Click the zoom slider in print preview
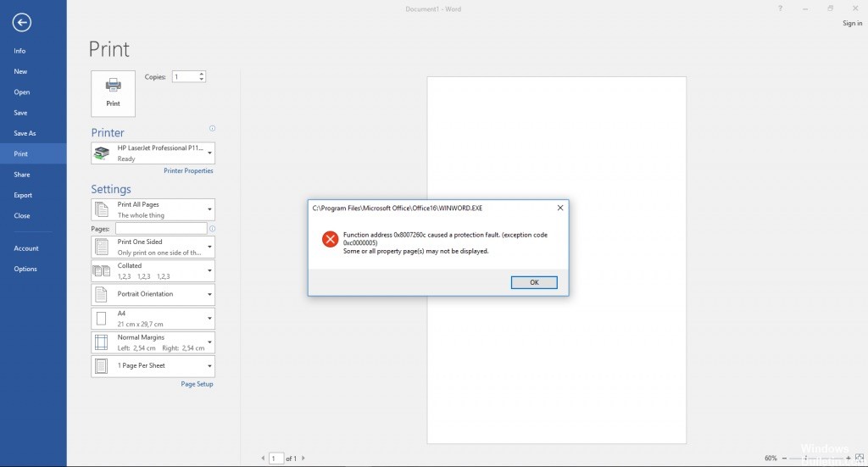Image resolution: width=868 pixels, height=467 pixels. click(816, 459)
